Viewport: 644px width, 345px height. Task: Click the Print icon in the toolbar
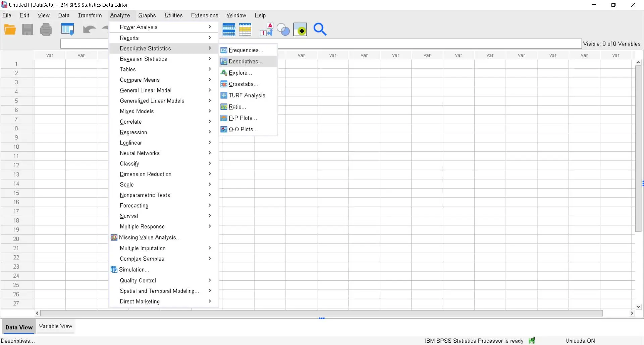pyautogui.click(x=46, y=30)
